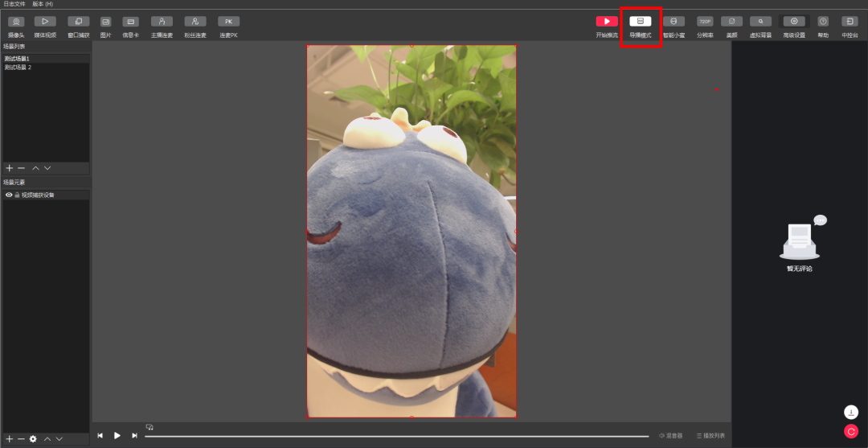This screenshot has height=448, width=868.
Task: Start anchor co-streaming (主播连麦)
Action: tap(162, 27)
